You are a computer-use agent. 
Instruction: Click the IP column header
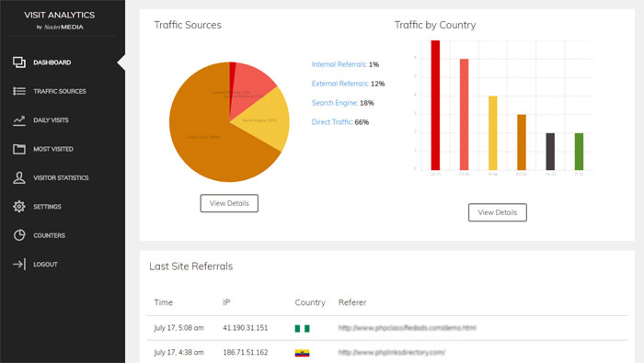226,302
